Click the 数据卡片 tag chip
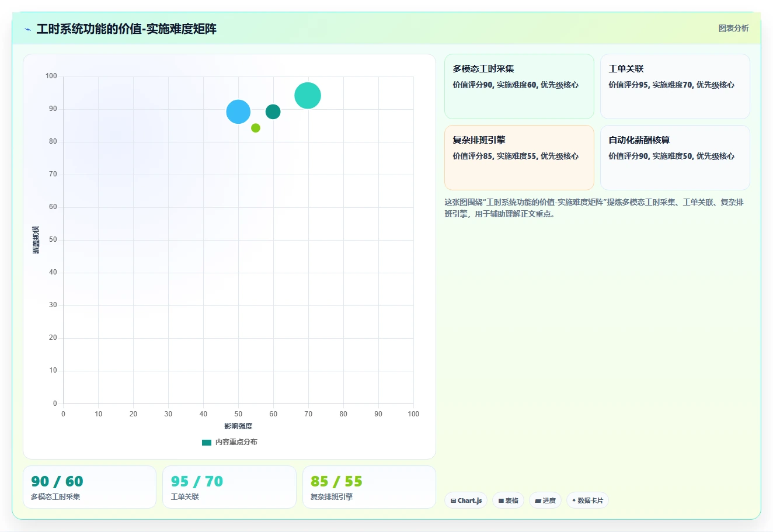Viewport: 773px width, 532px height. (x=587, y=500)
